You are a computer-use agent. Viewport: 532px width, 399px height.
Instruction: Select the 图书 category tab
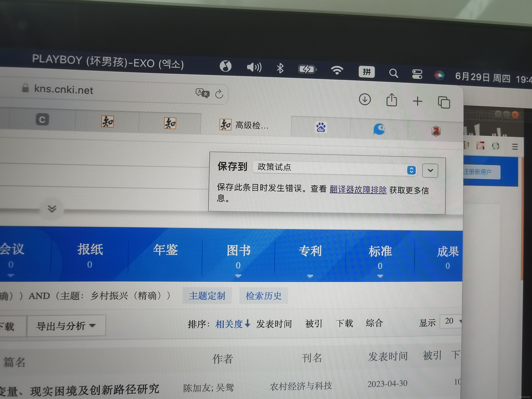point(239,250)
